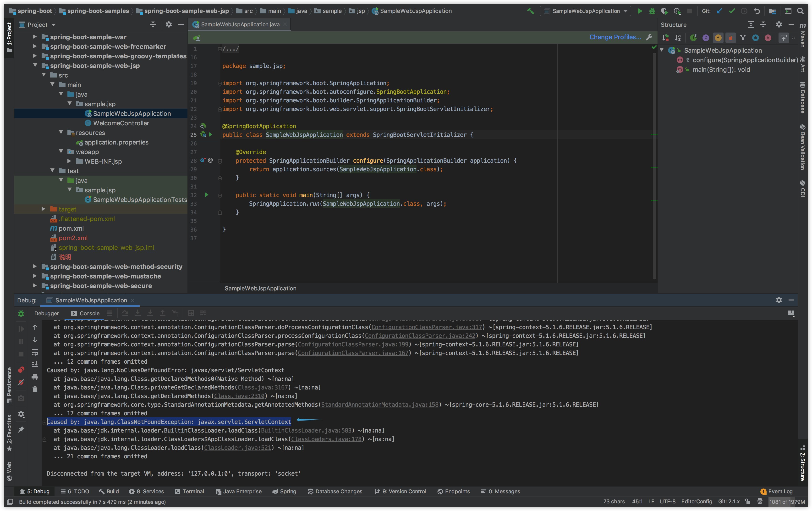Click the View Breakpoints red circles icon

coord(21,370)
